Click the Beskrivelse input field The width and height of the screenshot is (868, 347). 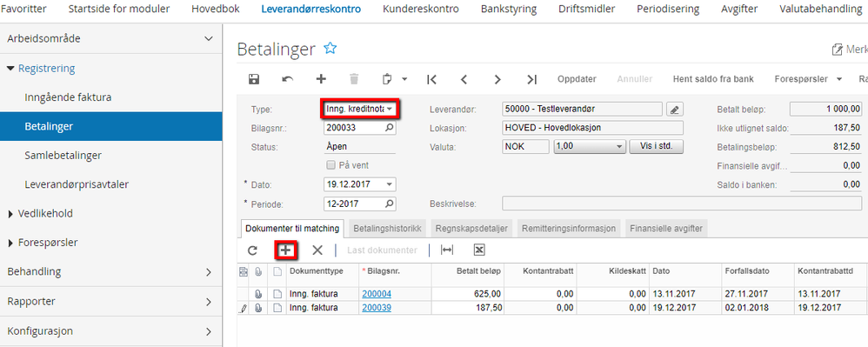[x=682, y=204]
